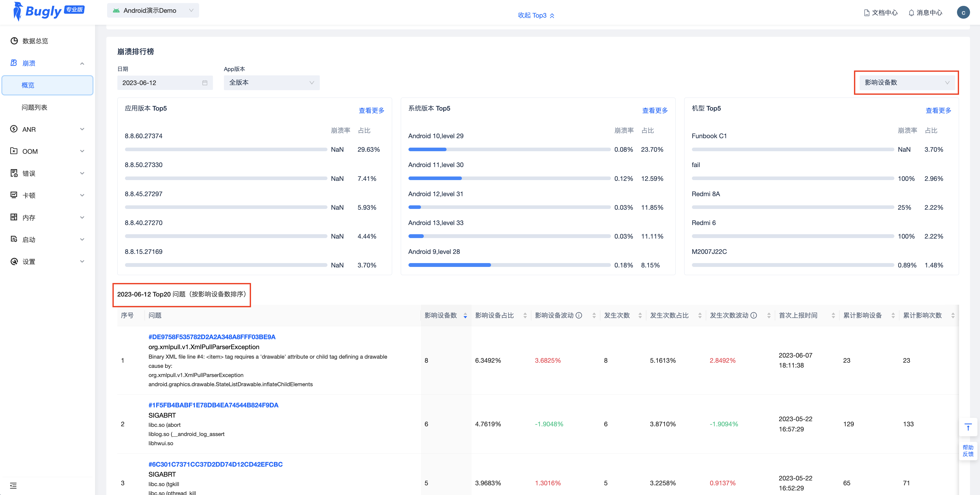
Task: Click the back-to-top arrow button
Action: tap(968, 427)
